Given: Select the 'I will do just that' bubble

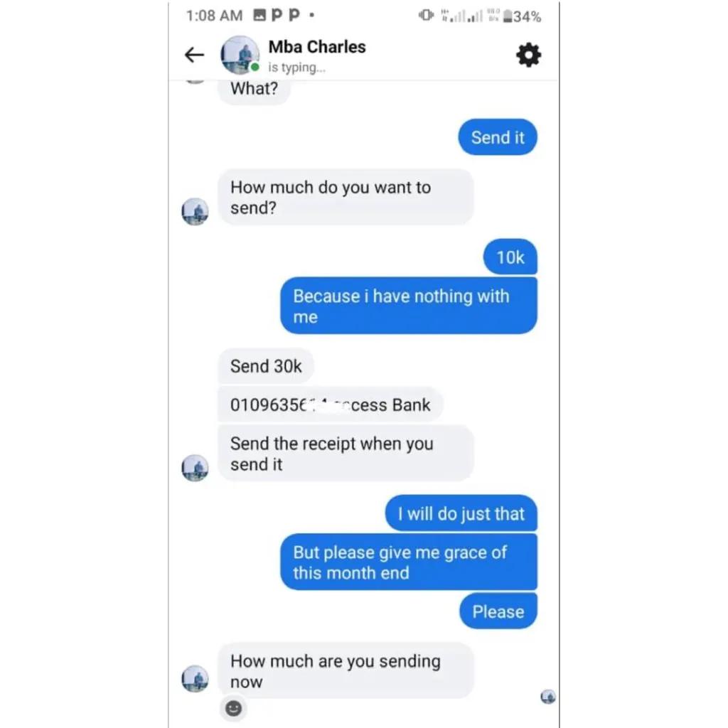Looking at the screenshot, I should pyautogui.click(x=461, y=513).
